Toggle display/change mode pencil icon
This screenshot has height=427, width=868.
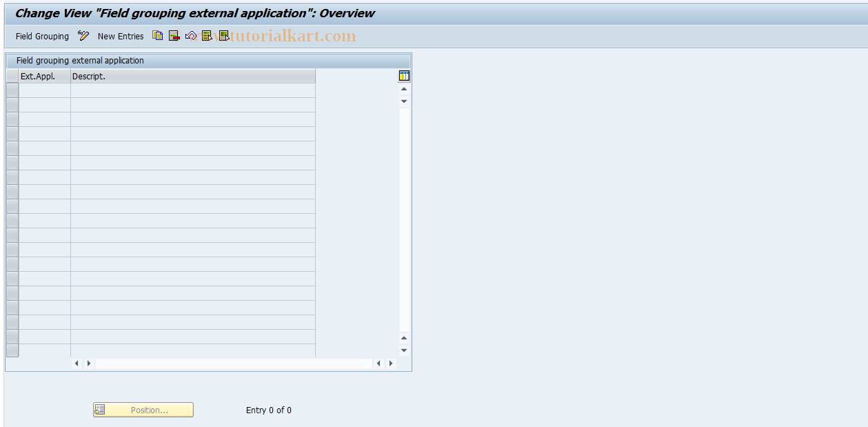(x=83, y=36)
